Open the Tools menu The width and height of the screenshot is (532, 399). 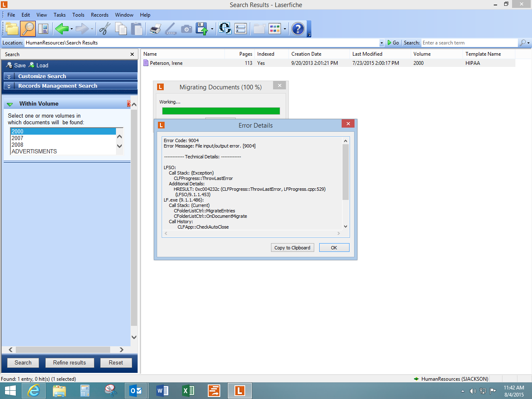78,15
